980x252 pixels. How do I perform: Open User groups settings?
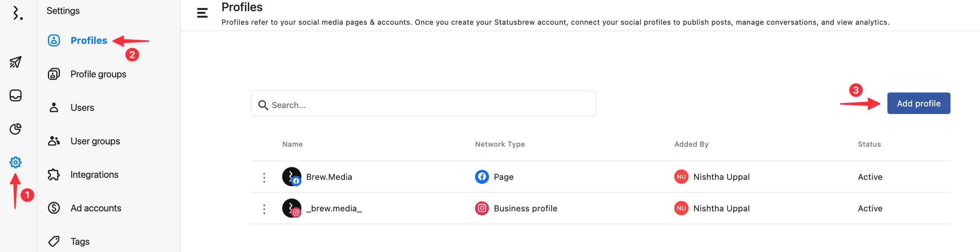(x=95, y=141)
